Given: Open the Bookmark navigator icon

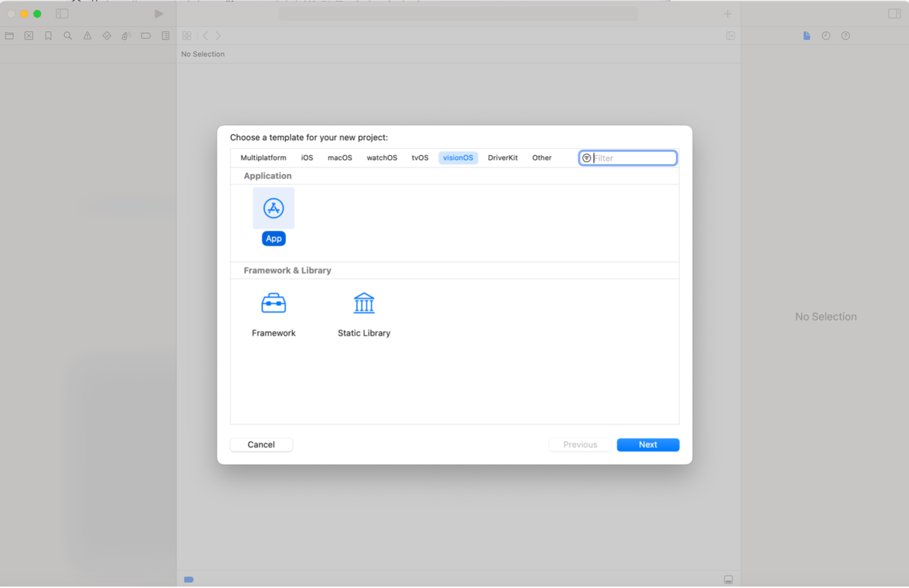Looking at the screenshot, I should click(48, 36).
